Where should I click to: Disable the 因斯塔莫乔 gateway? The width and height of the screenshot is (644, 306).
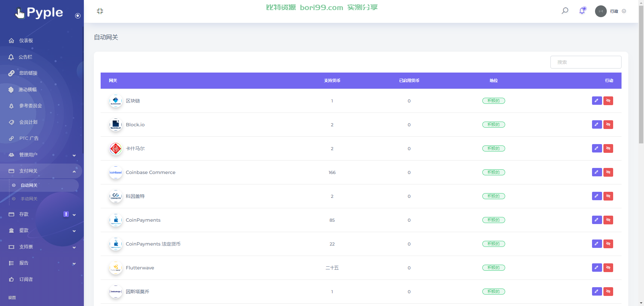point(608,292)
